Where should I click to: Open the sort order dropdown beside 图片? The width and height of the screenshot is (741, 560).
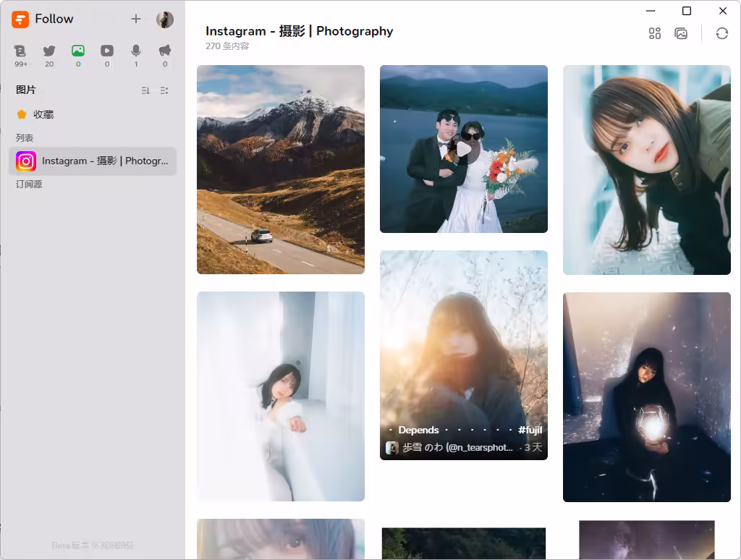coord(145,90)
